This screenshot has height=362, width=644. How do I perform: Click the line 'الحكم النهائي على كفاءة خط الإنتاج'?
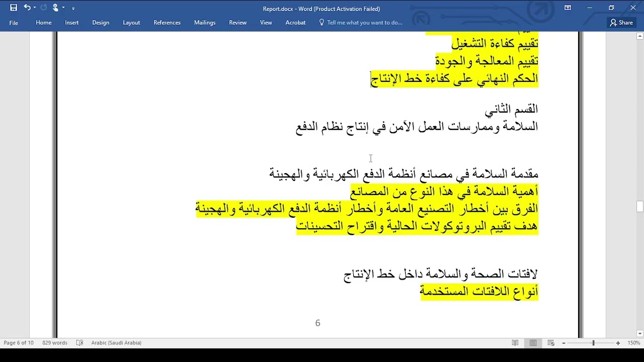(454, 78)
